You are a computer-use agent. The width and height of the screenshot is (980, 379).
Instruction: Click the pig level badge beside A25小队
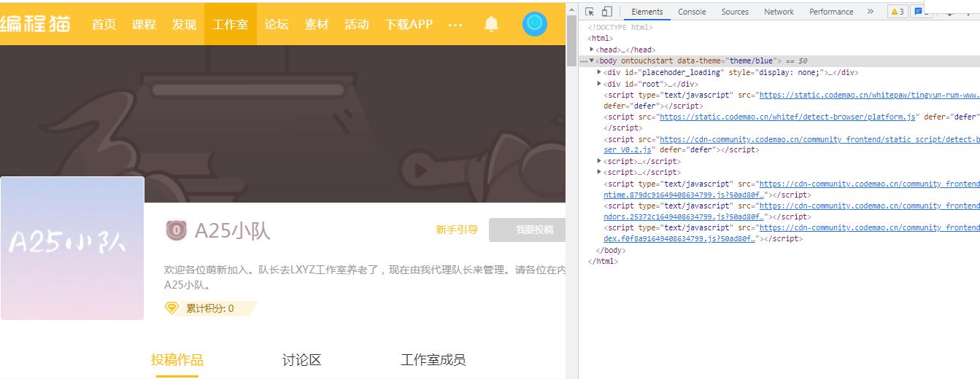pos(176,230)
